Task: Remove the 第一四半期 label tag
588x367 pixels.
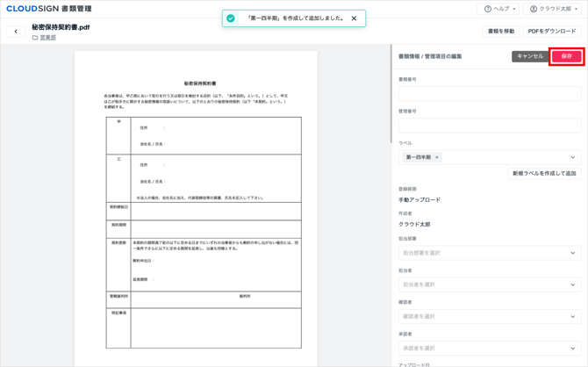Action: coord(437,157)
